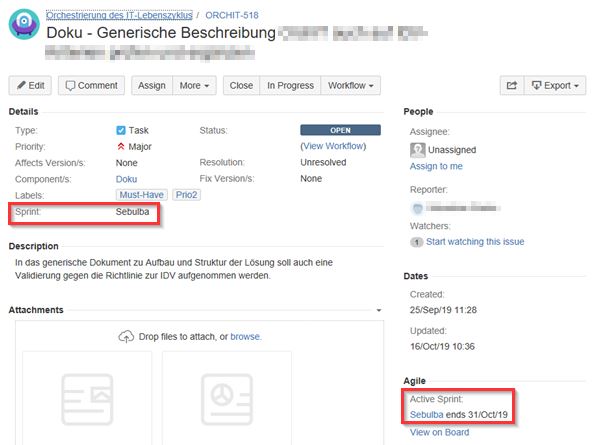The image size is (599, 445).
Task: Click the issue title Doku - Generische Beschreibung
Action: click(x=161, y=33)
